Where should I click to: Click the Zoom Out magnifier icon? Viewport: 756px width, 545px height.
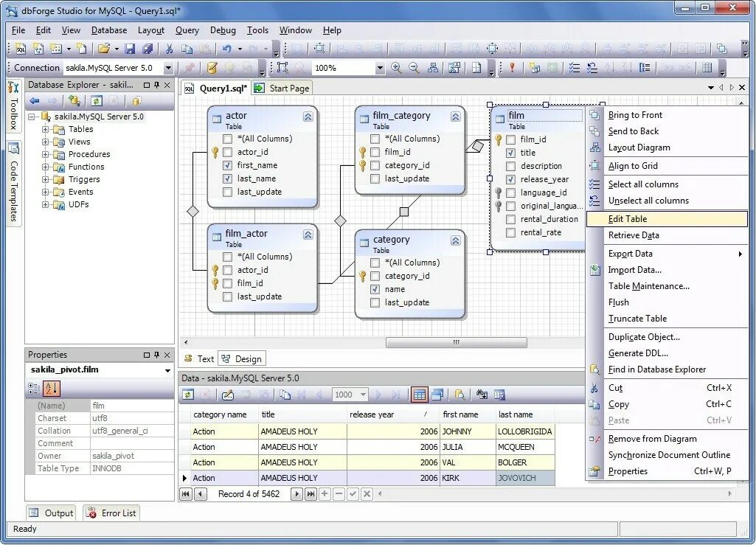(415, 68)
